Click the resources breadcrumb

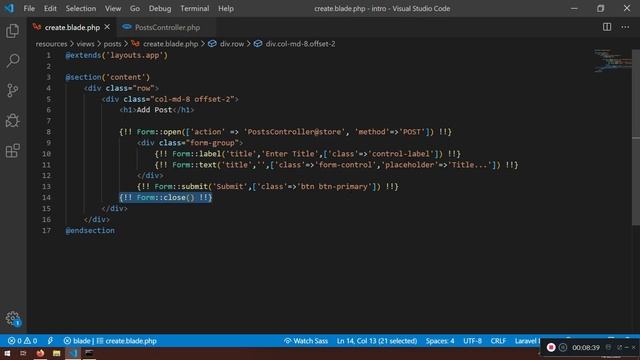pyautogui.click(x=51, y=44)
